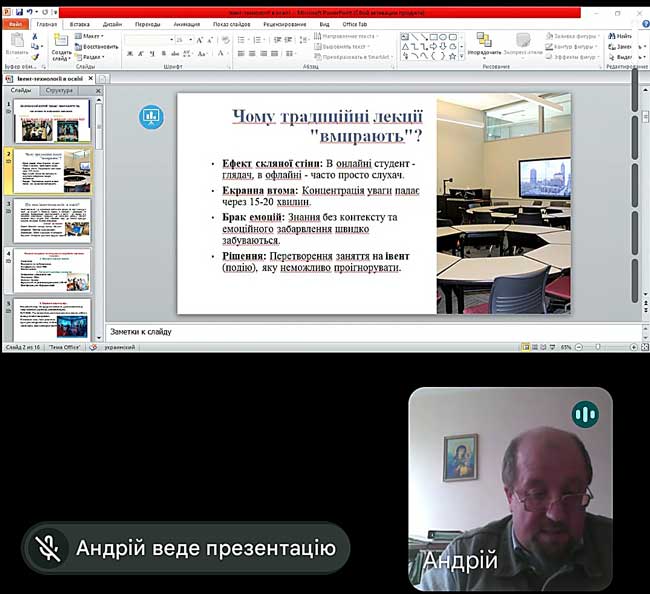This screenshot has width=650, height=594.
Task: Click the Shape Fill (Заливка фигуры) icon
Action: point(546,36)
